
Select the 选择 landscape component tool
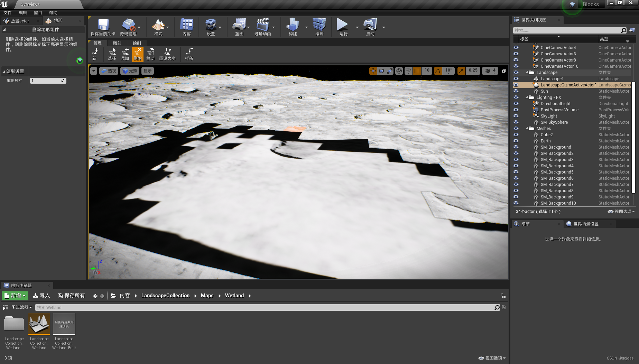112,54
